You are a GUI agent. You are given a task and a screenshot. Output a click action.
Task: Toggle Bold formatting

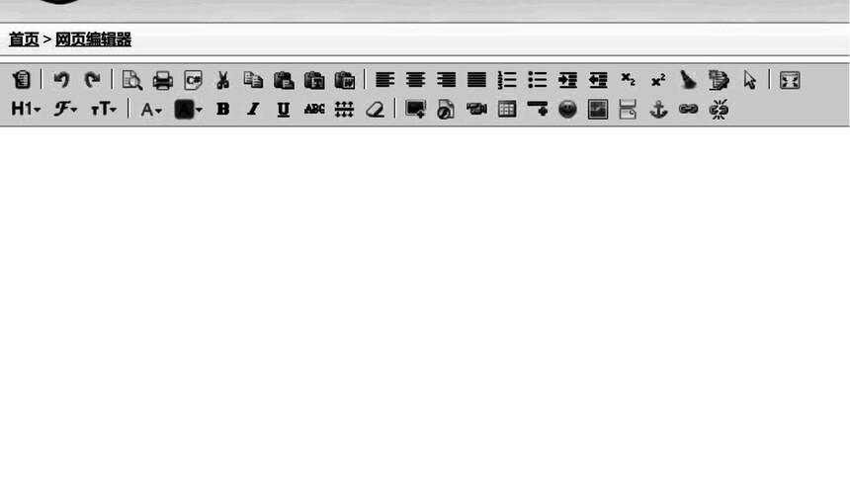tap(222, 109)
